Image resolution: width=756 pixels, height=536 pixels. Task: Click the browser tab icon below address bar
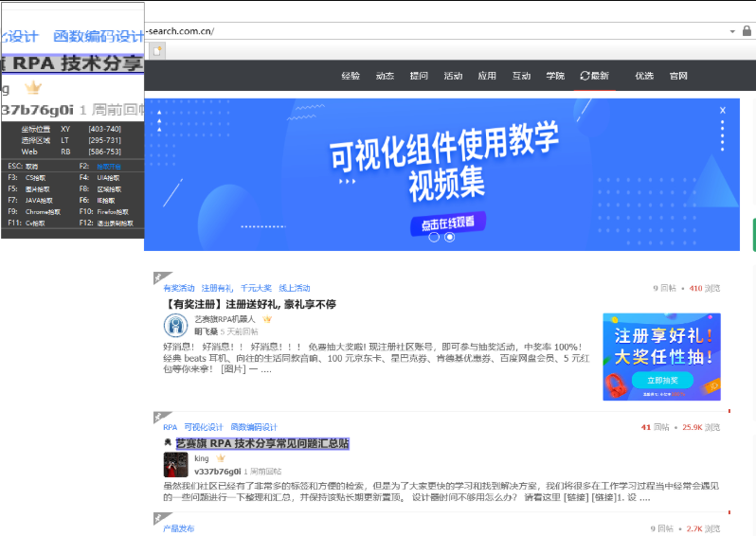(x=157, y=50)
